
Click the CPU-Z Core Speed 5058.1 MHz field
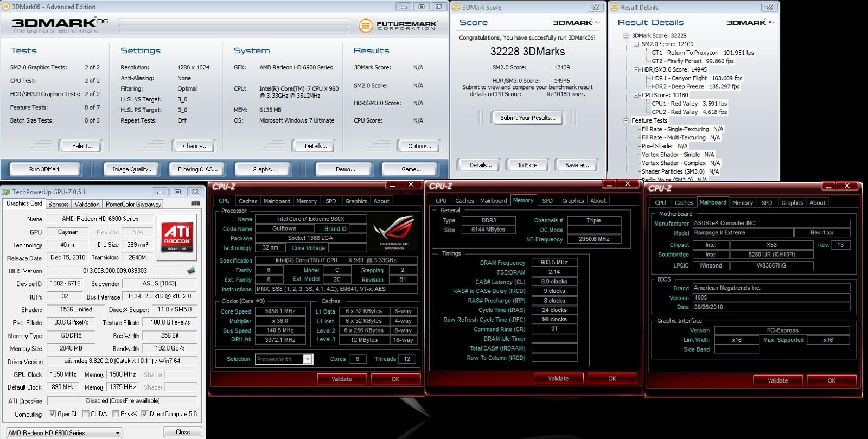point(280,311)
